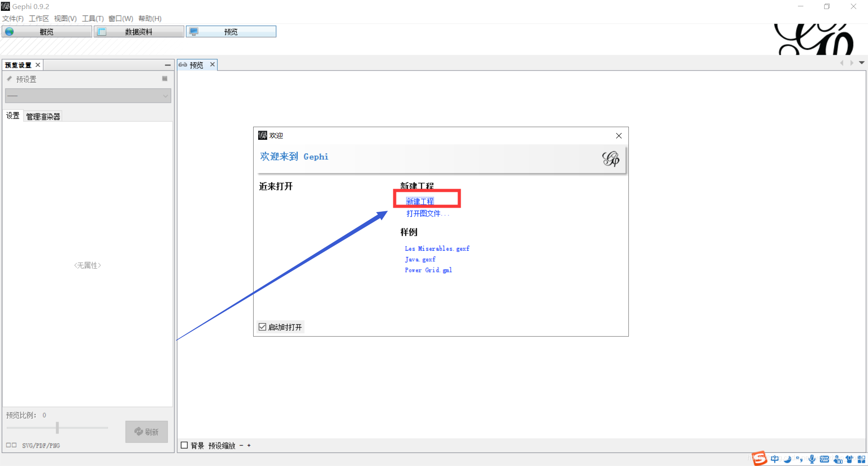Open the 视图(V) menu
Viewport: 868px width, 466px height.
(x=65, y=19)
